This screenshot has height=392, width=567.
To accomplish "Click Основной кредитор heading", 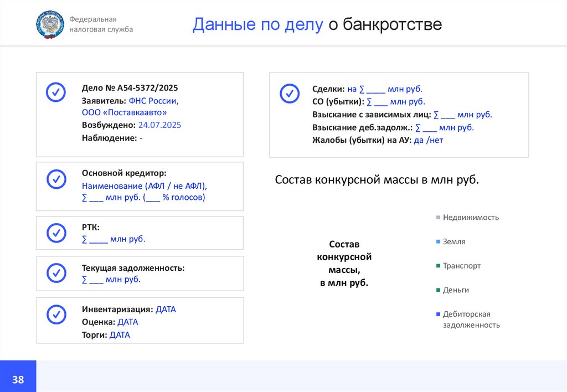I will point(124,173).
